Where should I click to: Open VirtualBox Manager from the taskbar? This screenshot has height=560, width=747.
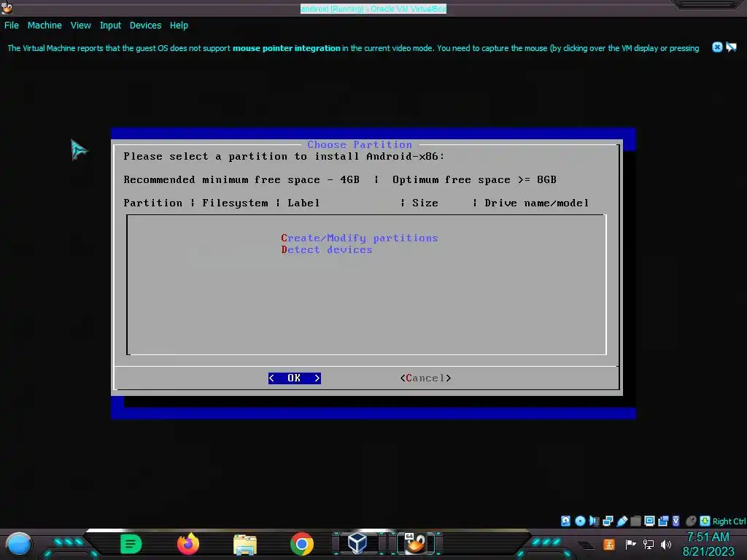[357, 543]
